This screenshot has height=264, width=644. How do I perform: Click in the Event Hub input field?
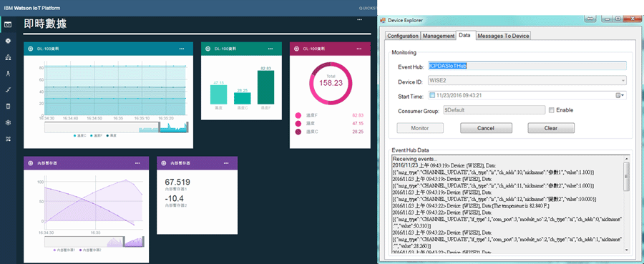click(x=527, y=66)
